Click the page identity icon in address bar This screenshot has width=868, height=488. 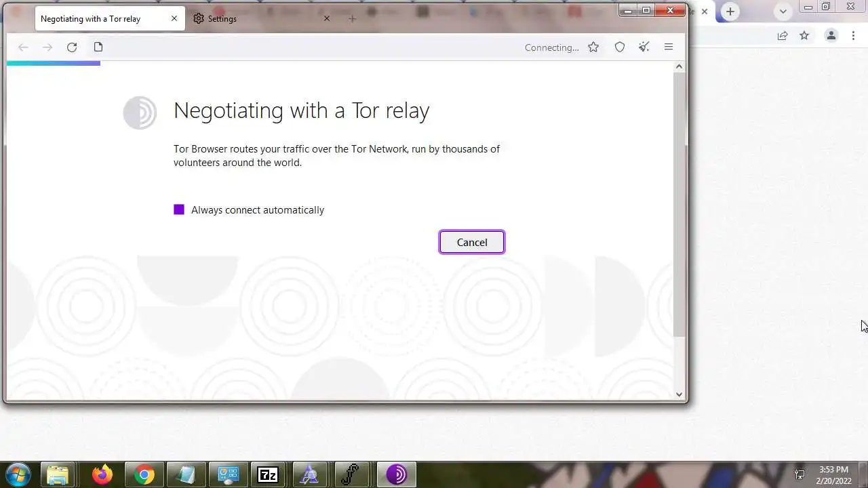tap(98, 47)
